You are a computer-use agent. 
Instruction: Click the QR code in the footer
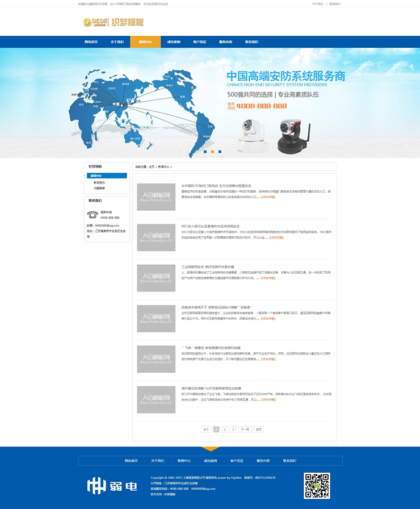317,485
